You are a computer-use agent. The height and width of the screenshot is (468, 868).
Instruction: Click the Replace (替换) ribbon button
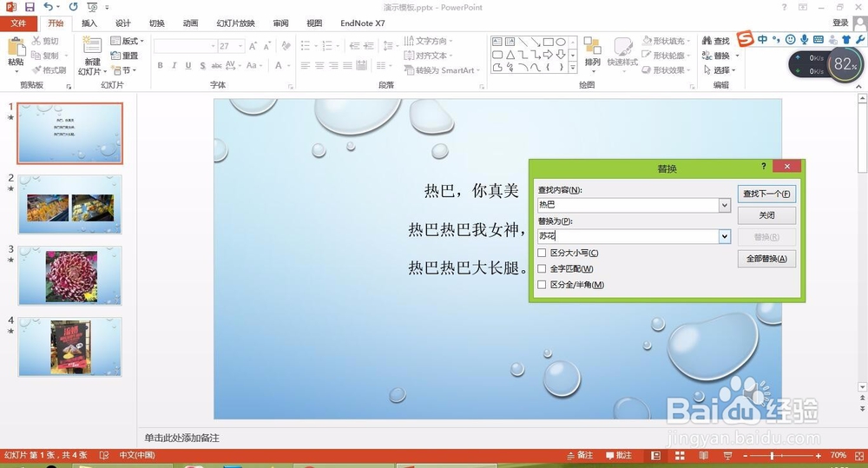click(x=716, y=56)
